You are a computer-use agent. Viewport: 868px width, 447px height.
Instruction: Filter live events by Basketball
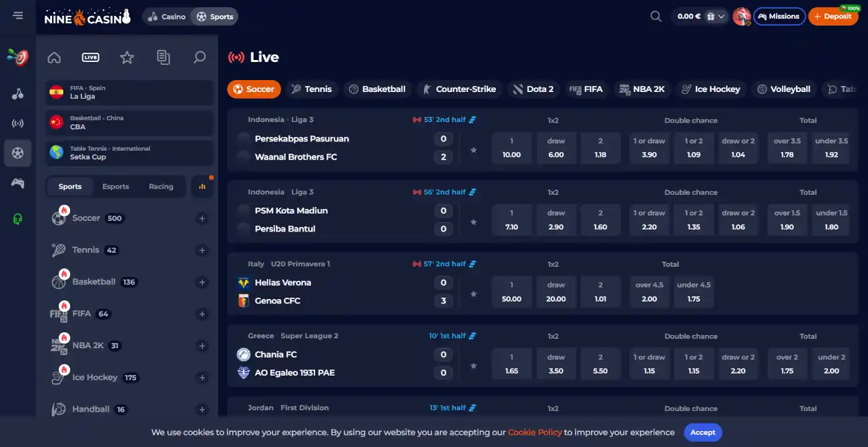point(377,89)
